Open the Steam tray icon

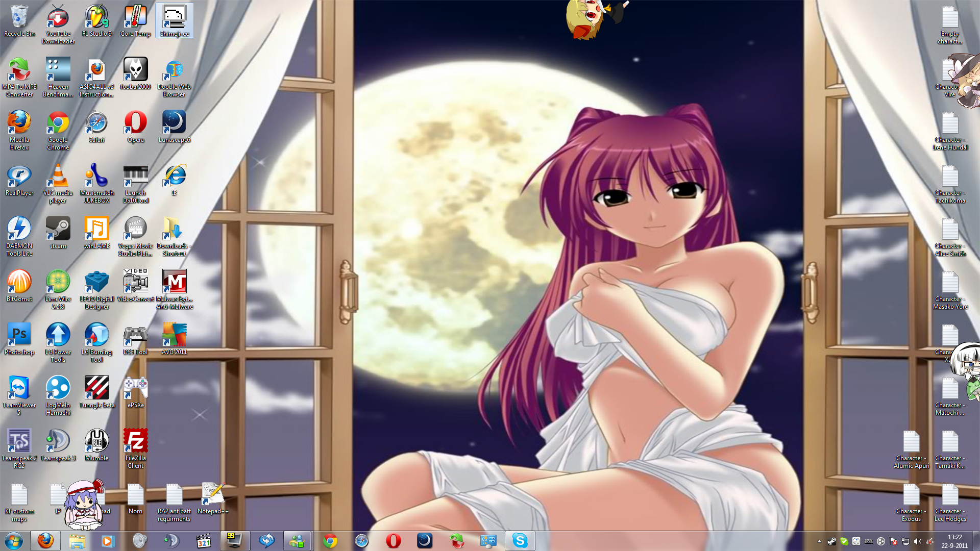tap(831, 541)
